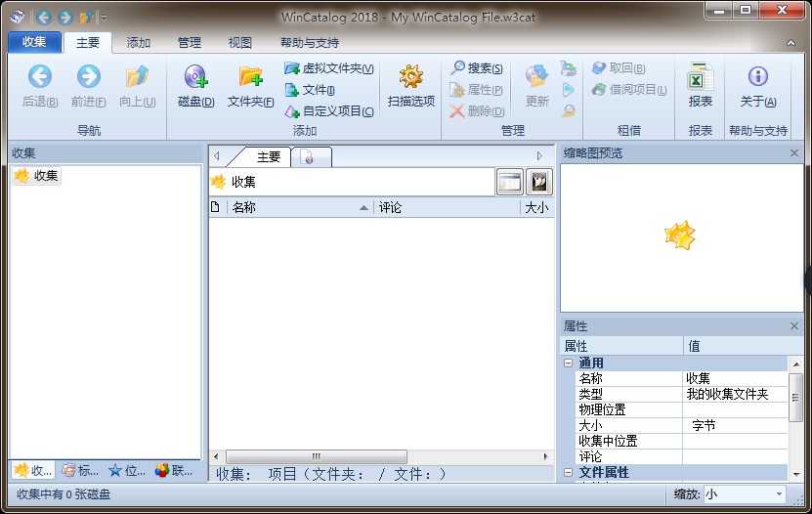
Task: Open About (关于) info icon
Action: pyautogui.click(x=758, y=76)
